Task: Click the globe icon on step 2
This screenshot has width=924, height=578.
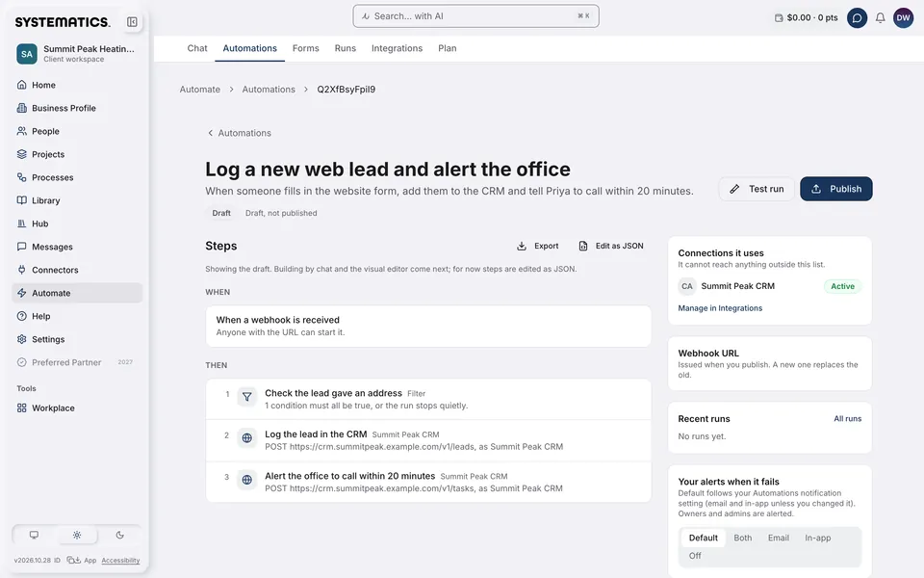Action: pyautogui.click(x=247, y=438)
